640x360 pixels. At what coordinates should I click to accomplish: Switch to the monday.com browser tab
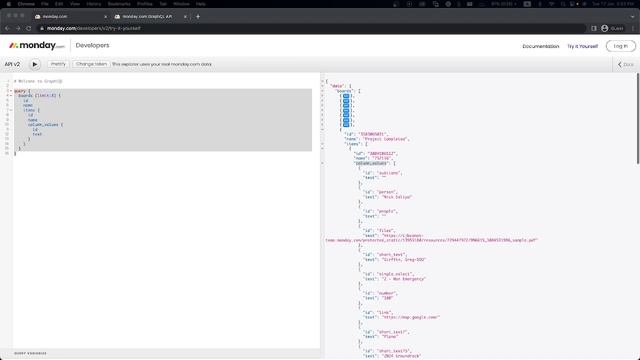coord(69,16)
